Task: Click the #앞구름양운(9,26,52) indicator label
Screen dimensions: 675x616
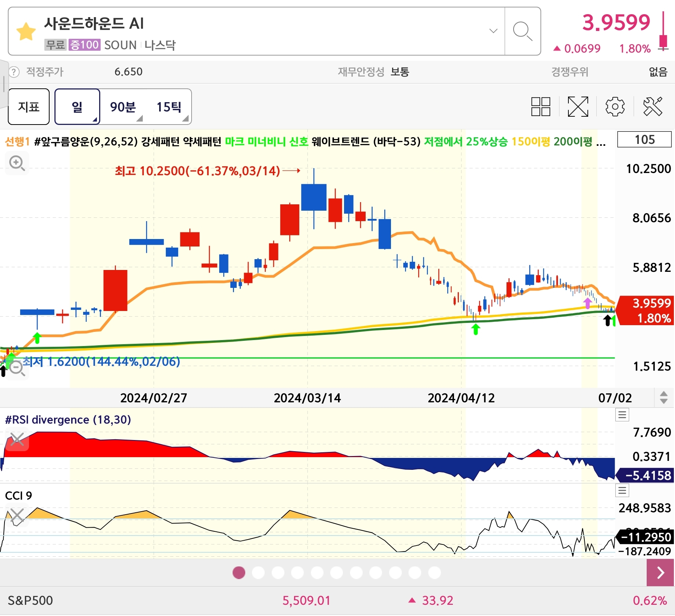Action: click(86, 142)
